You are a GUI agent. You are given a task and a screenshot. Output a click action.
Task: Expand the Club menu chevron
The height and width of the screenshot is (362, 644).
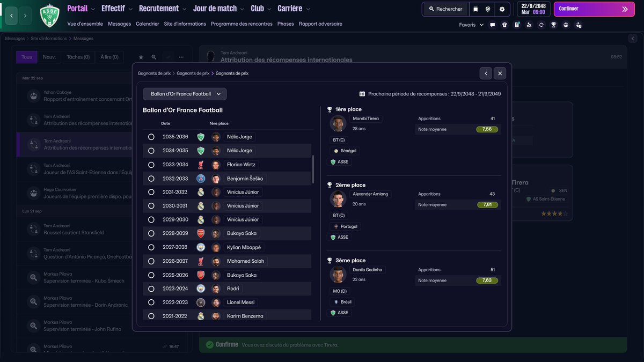pos(269,9)
